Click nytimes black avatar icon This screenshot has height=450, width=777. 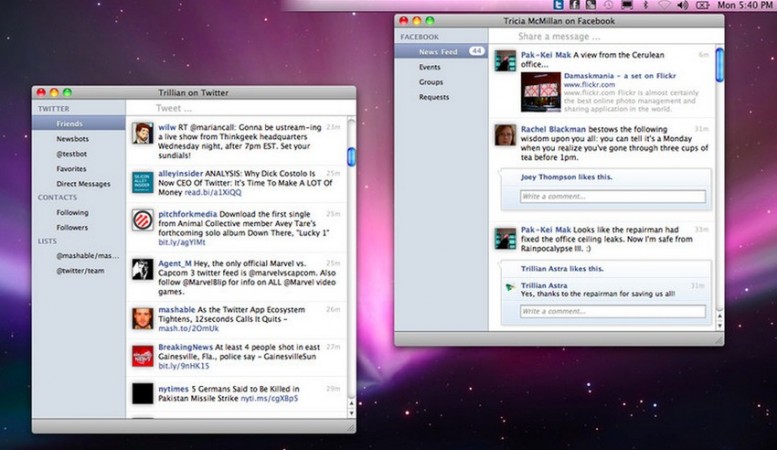pos(142,394)
